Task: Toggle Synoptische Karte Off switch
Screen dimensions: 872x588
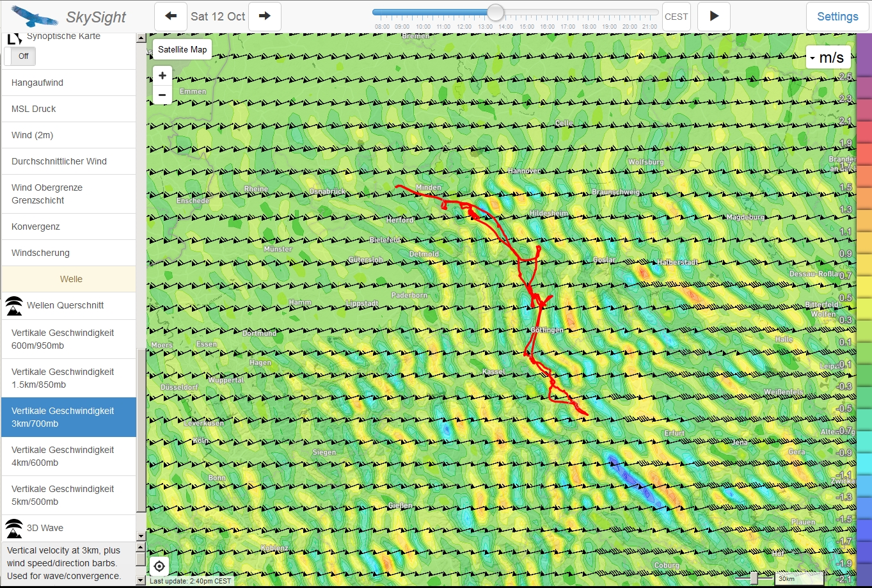Action: (x=20, y=56)
